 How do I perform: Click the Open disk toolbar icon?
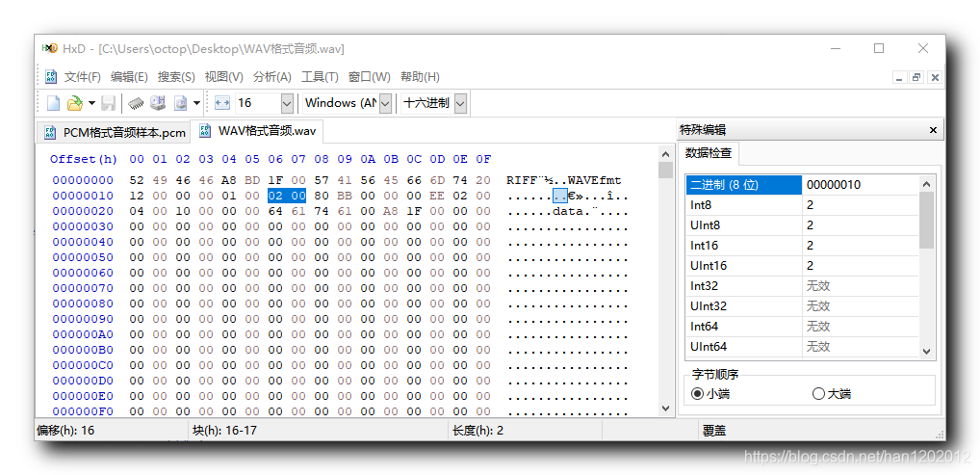click(x=158, y=103)
